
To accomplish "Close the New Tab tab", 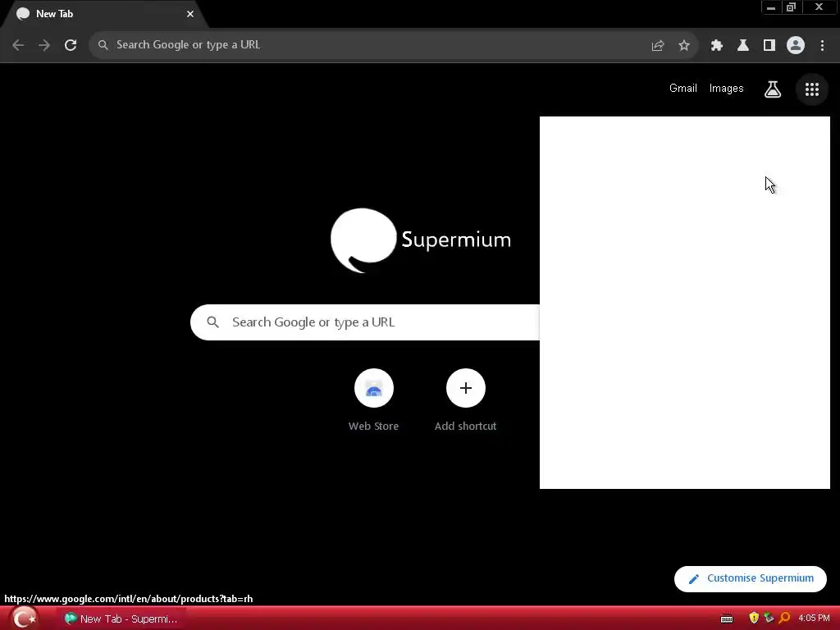I will (x=190, y=14).
